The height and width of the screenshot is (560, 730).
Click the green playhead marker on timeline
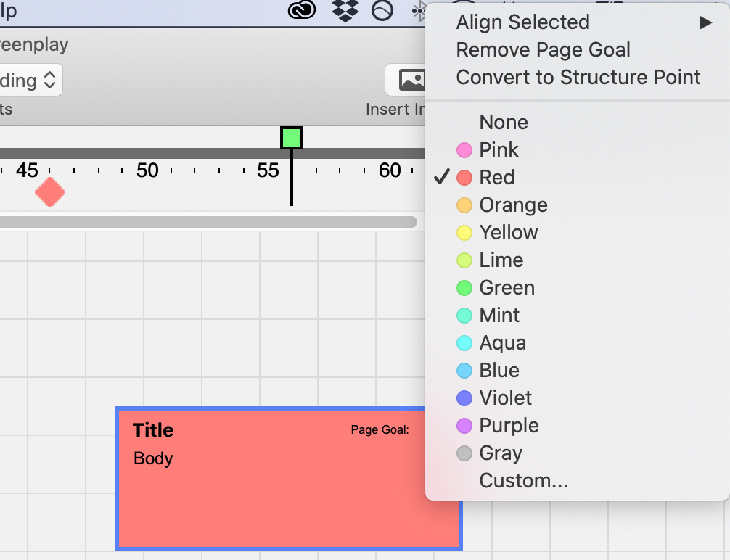(x=292, y=138)
